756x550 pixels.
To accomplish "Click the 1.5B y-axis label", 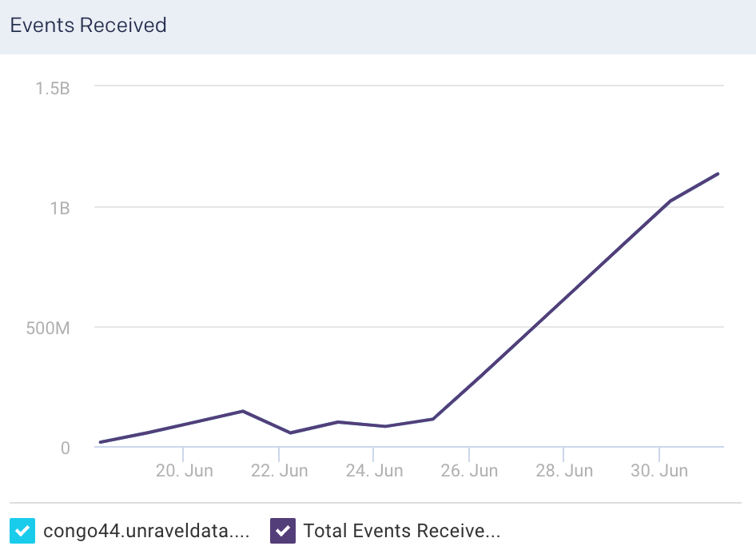I will click(x=53, y=88).
